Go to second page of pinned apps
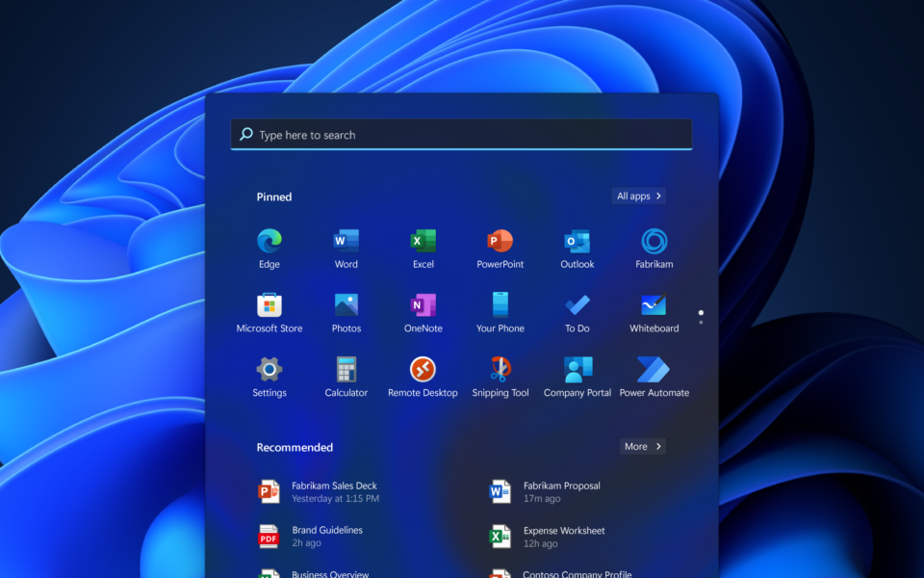The height and width of the screenshot is (578, 924). [x=701, y=322]
